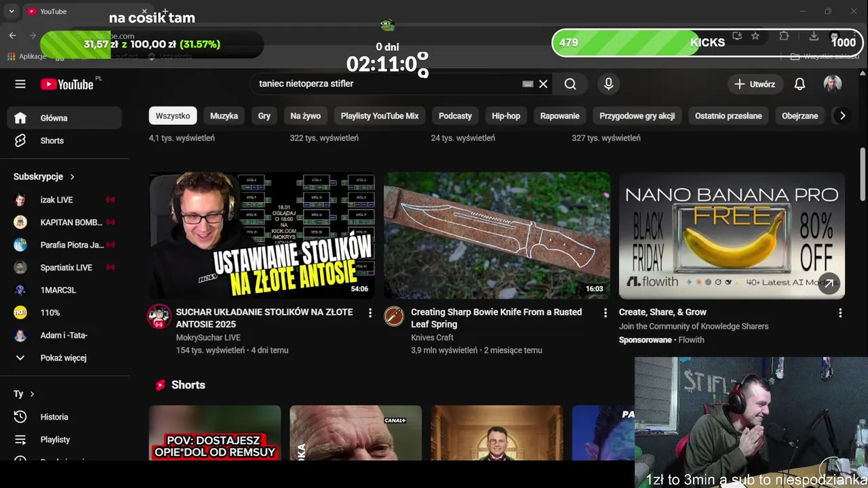The image size is (868, 488).
Task: Open the account avatar menu
Action: point(833,84)
